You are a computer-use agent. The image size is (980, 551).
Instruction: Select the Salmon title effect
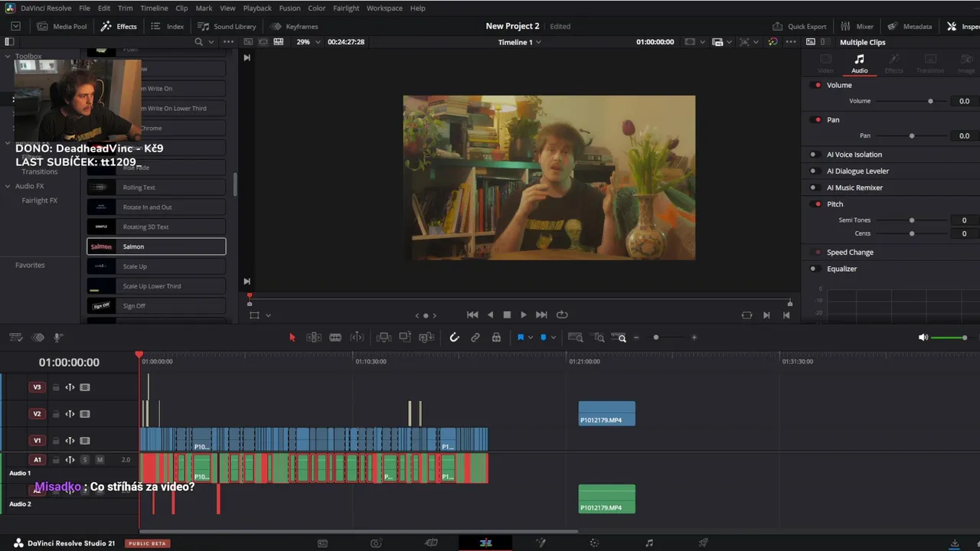coord(156,246)
